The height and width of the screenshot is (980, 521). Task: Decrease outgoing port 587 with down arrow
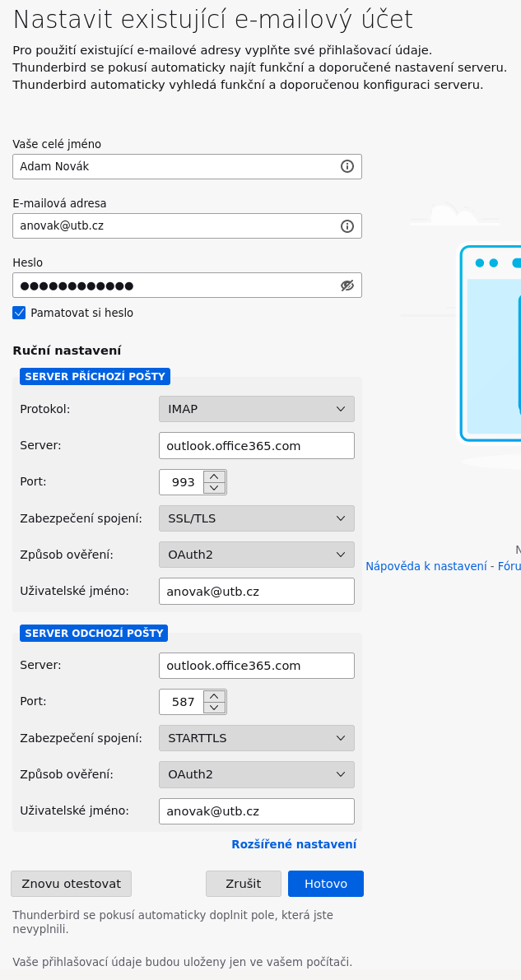(x=214, y=708)
